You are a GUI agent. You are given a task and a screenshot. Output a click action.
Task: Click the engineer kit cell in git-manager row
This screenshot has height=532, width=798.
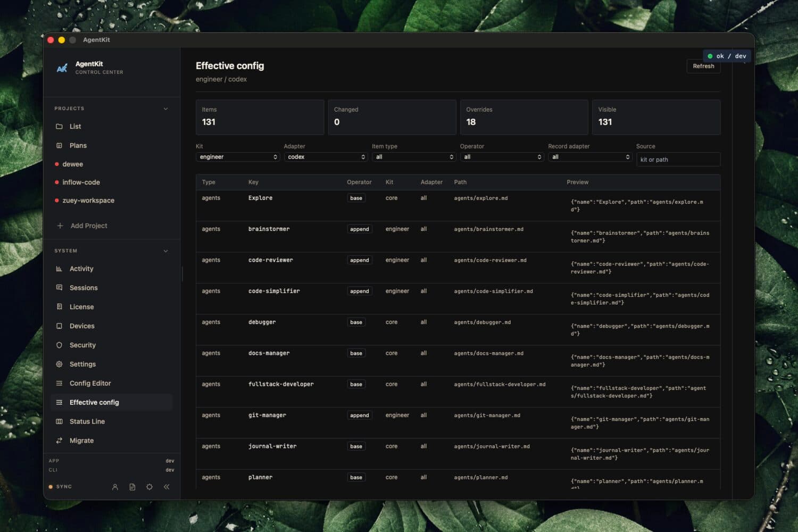click(x=397, y=415)
